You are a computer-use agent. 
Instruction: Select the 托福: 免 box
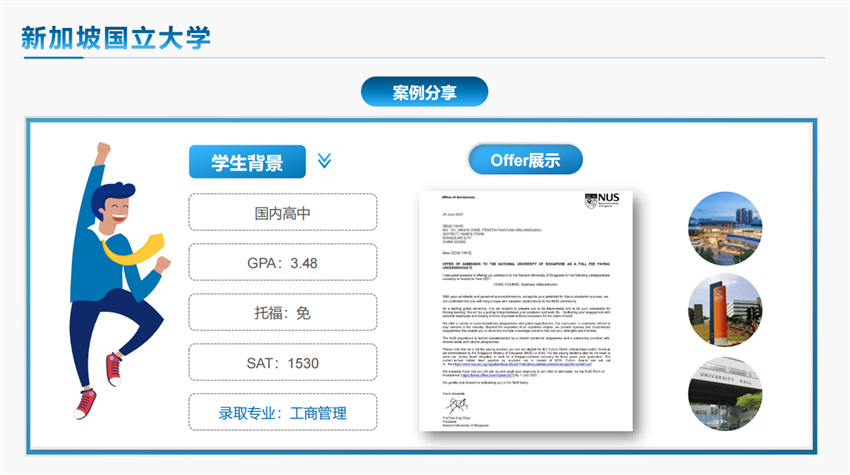pyautogui.click(x=282, y=313)
